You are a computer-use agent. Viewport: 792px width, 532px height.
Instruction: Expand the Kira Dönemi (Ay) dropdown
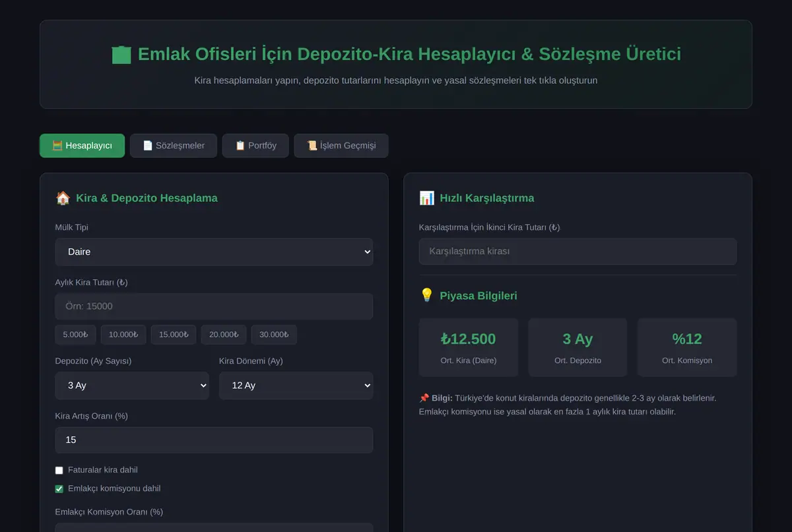tap(296, 385)
